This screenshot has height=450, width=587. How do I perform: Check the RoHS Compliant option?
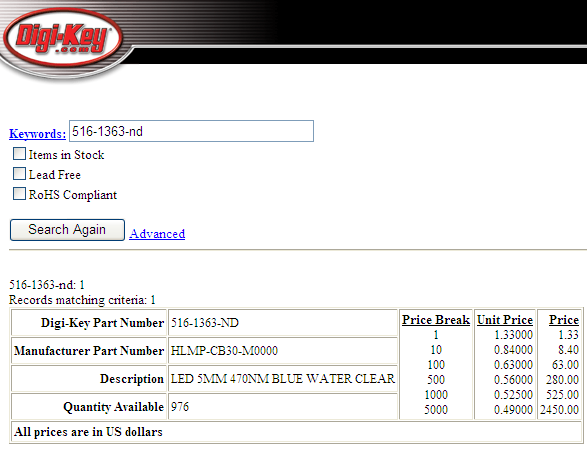coord(19,194)
